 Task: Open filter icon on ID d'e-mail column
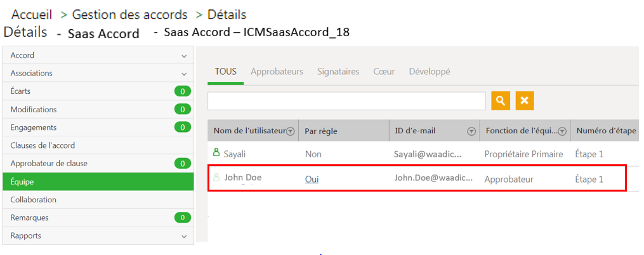(471, 131)
